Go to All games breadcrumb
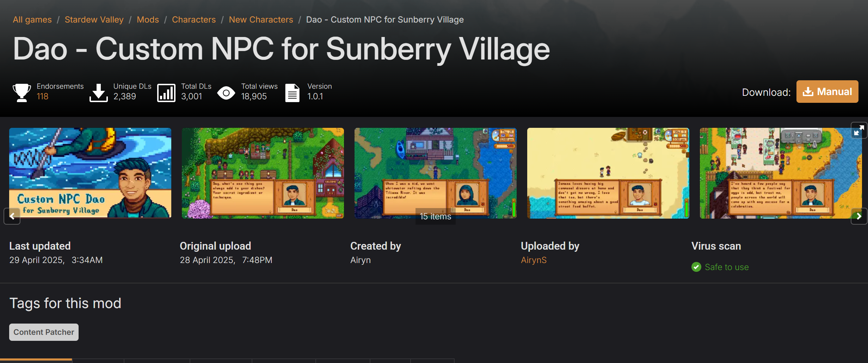This screenshot has height=363, width=868. [x=32, y=19]
